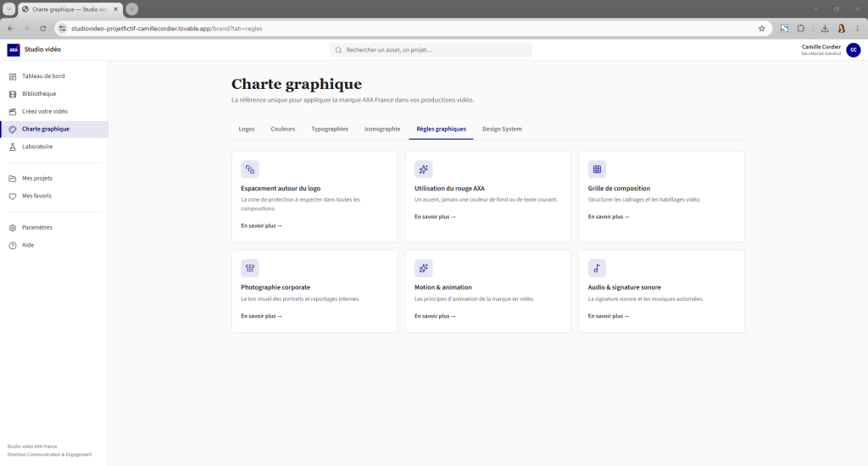
Task: Click the Audio & signature sonore music icon
Action: tap(597, 269)
